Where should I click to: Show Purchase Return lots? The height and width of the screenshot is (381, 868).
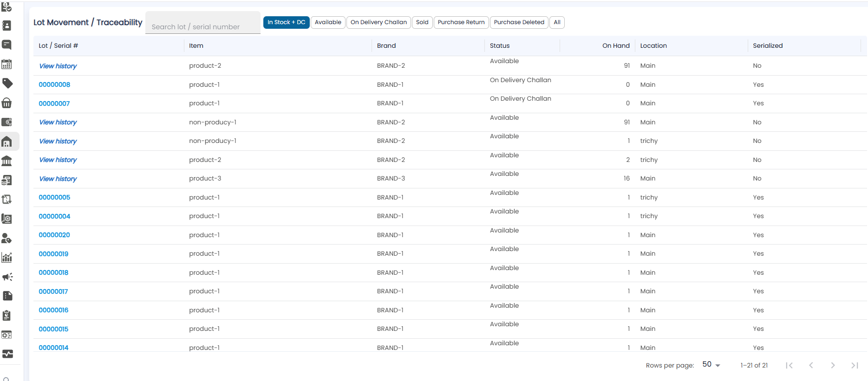[461, 22]
